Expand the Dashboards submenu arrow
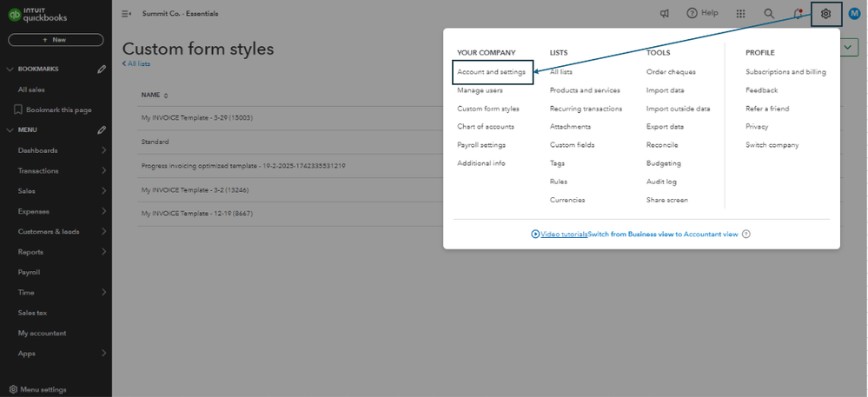Image resolution: width=868 pixels, height=397 pixels. 103,150
